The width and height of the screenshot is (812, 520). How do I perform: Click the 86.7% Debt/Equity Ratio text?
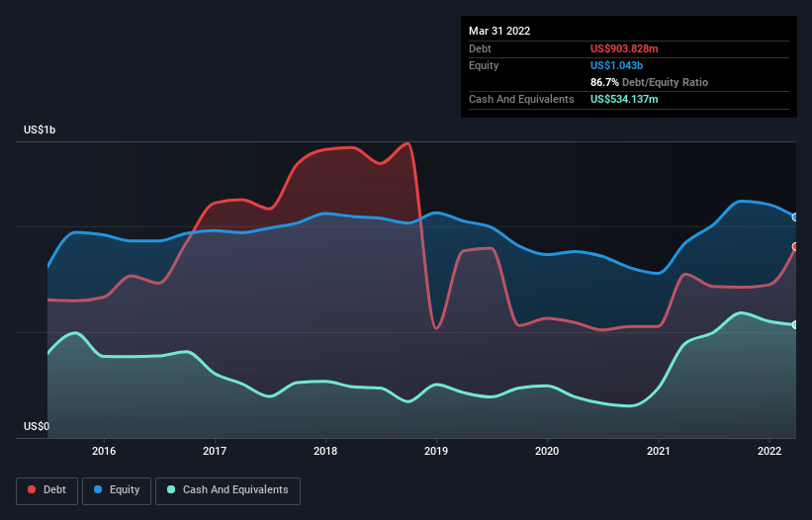[x=649, y=82]
